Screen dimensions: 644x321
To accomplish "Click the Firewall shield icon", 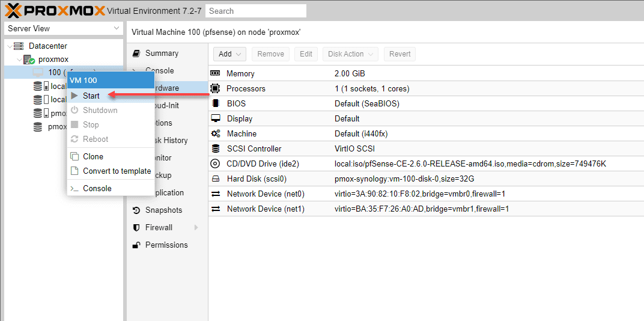I will [x=136, y=228].
